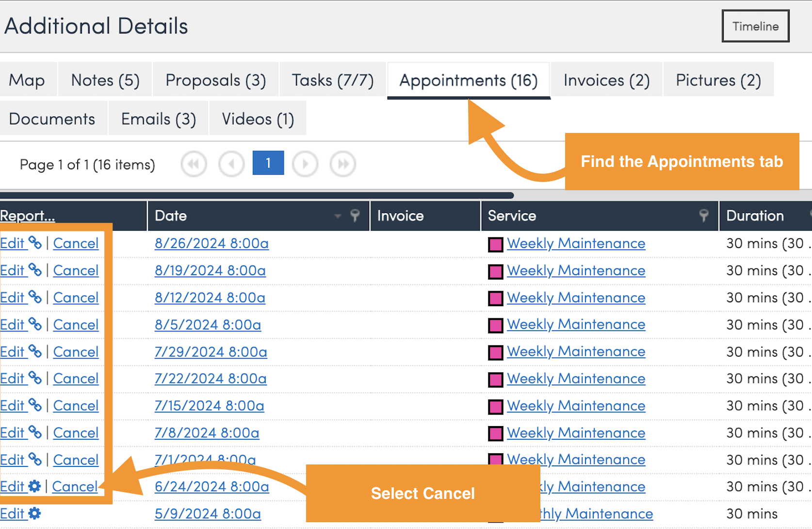Open Date column sort dropdown arrow

tap(338, 216)
